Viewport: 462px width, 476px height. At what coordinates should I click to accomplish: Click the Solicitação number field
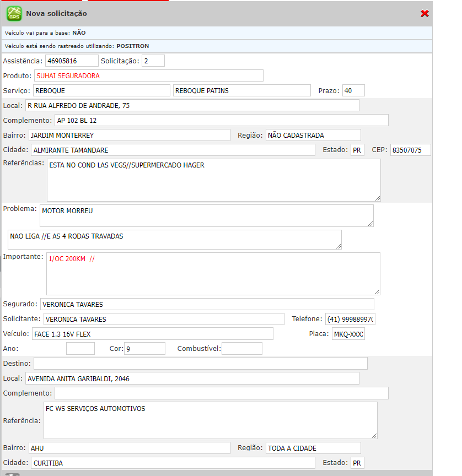153,61
